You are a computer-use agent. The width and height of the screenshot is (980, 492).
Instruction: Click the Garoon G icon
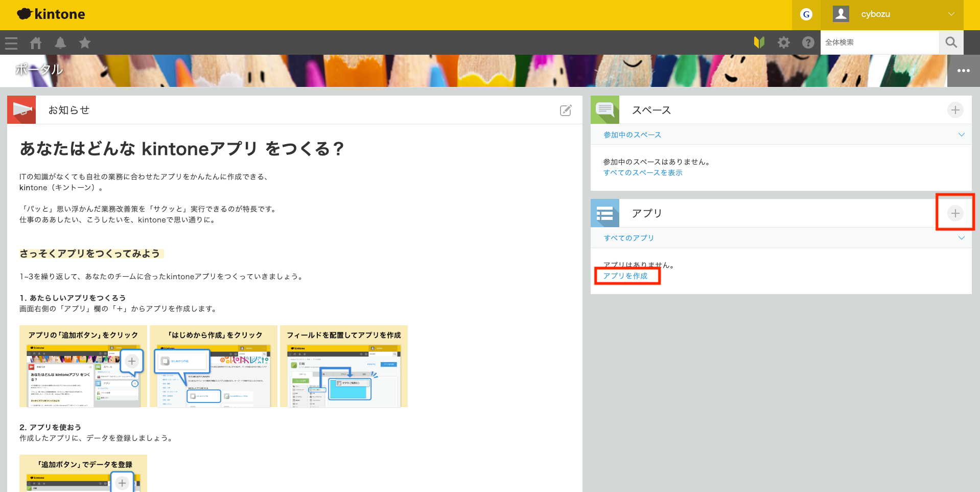click(806, 14)
